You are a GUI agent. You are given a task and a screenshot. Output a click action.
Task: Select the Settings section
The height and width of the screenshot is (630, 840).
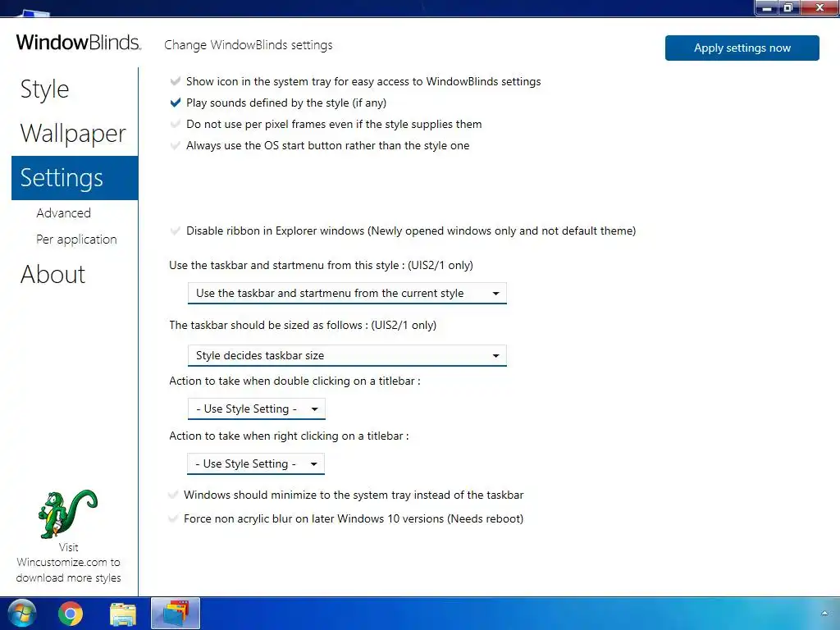[75, 178]
